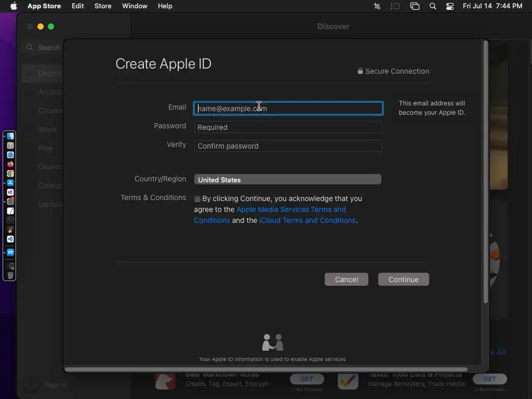This screenshot has width=532, height=399.
Task: Open the Country/Region United States dropdown
Action: (288, 179)
